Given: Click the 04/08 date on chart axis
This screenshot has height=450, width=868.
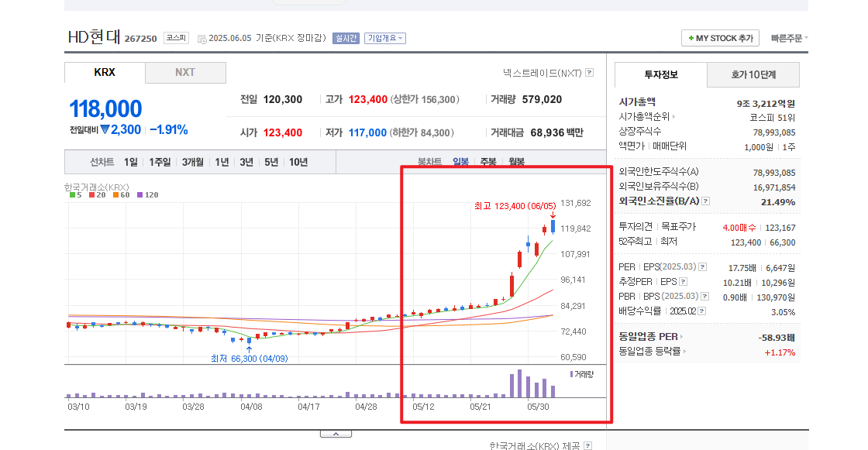Looking at the screenshot, I should 251,407.
